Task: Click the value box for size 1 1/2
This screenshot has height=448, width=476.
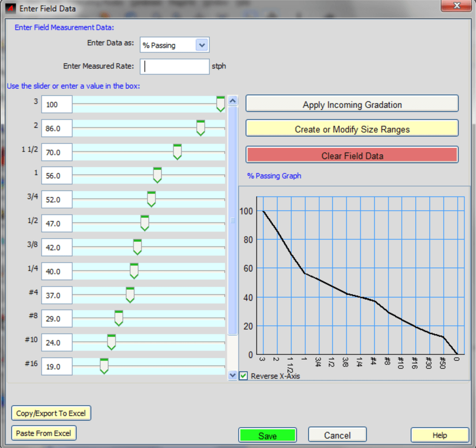Action: 57,152
